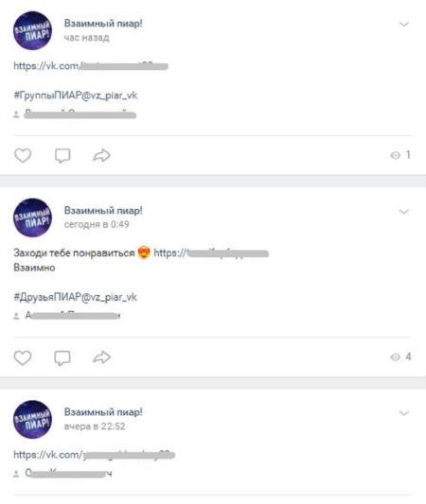426x504 pixels.
Task: Expand the options chevron of yesterday's 22:52 post
Action: click(x=404, y=413)
